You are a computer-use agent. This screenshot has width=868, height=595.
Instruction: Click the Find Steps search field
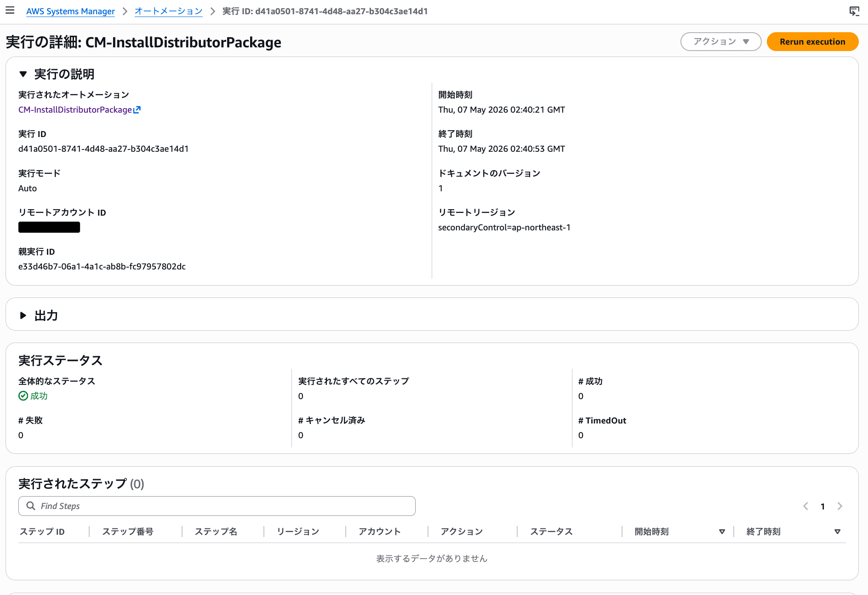[217, 506]
